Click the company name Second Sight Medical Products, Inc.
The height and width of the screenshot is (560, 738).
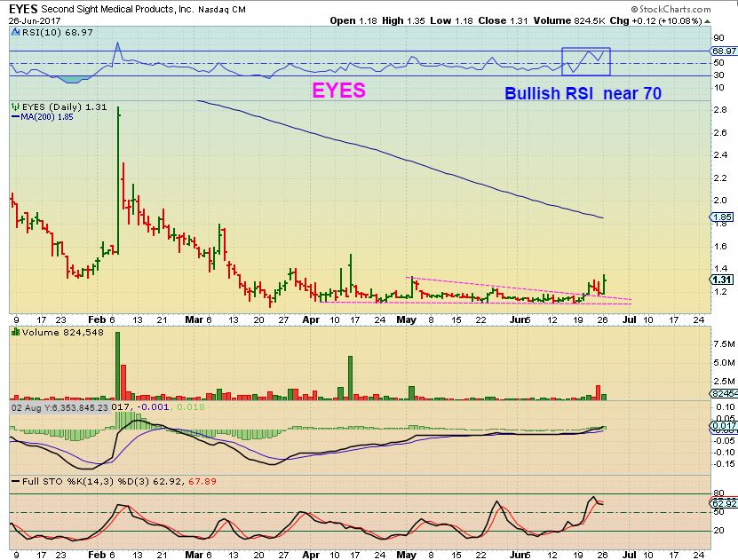pyautogui.click(x=117, y=9)
